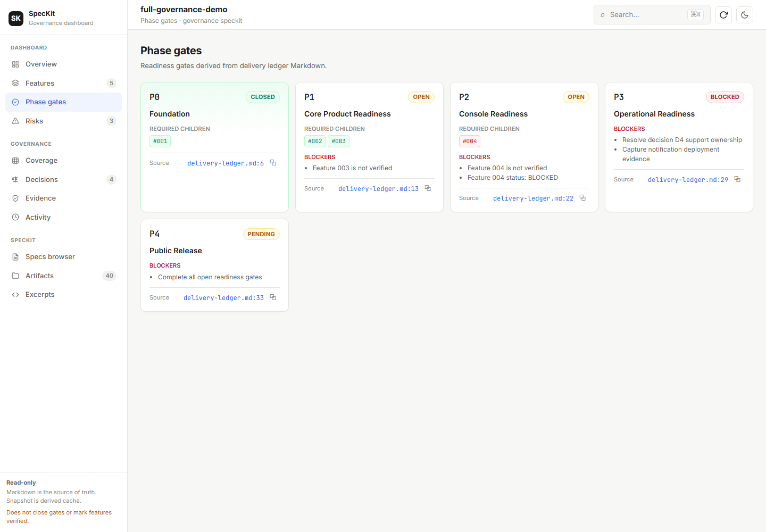
Task: Open the Excerpts sidebar page
Action: click(63, 295)
